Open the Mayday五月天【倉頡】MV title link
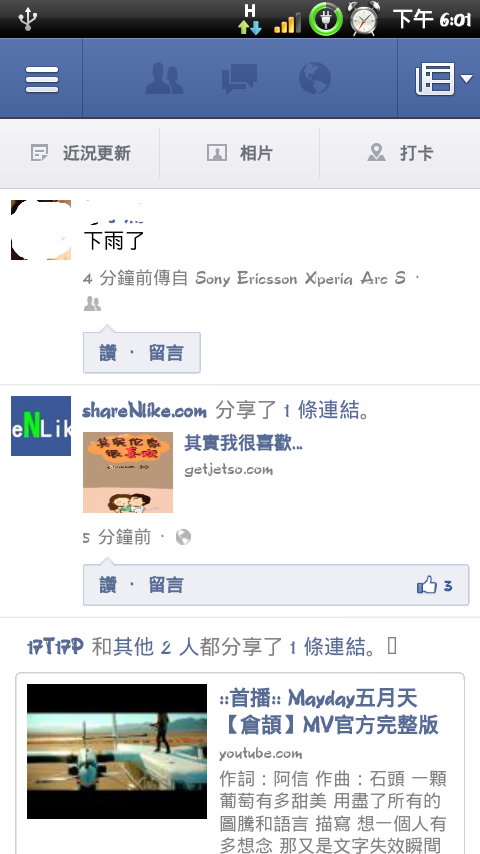Viewport: 480px width, 854px height. tap(329, 711)
